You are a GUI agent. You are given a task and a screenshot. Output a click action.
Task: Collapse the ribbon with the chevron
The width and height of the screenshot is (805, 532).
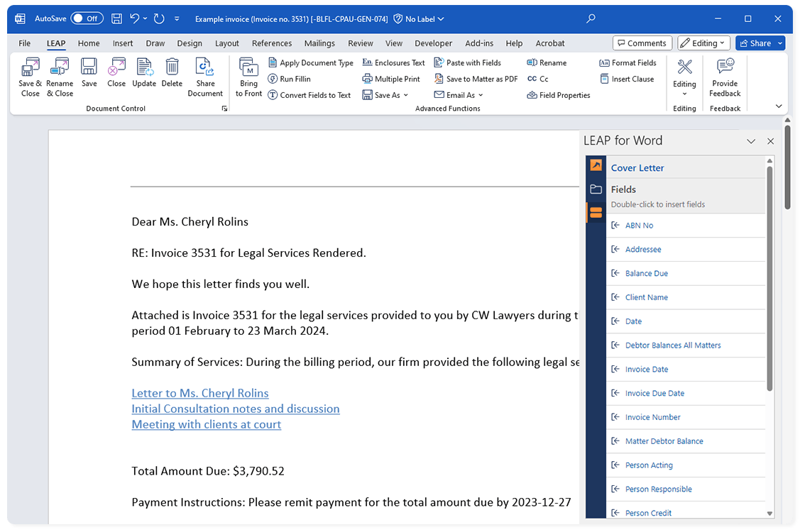(x=779, y=106)
